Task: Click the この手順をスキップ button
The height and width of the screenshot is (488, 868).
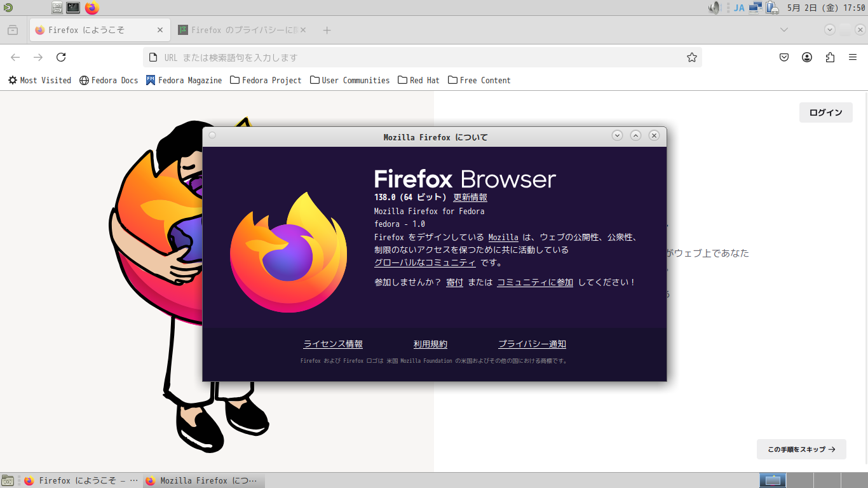Action: point(801,449)
